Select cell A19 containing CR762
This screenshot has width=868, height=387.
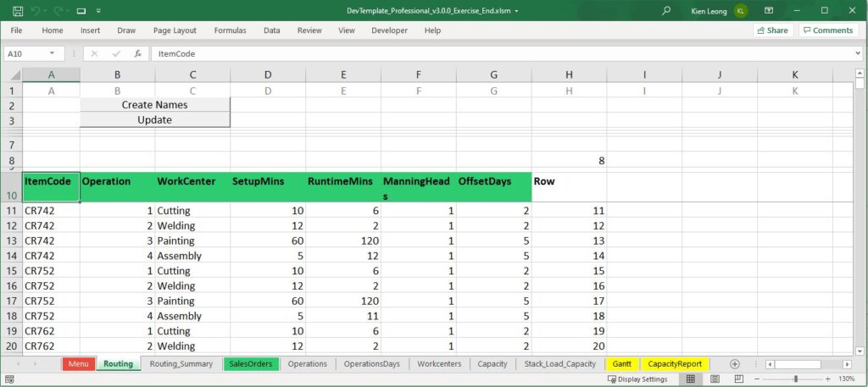click(51, 330)
